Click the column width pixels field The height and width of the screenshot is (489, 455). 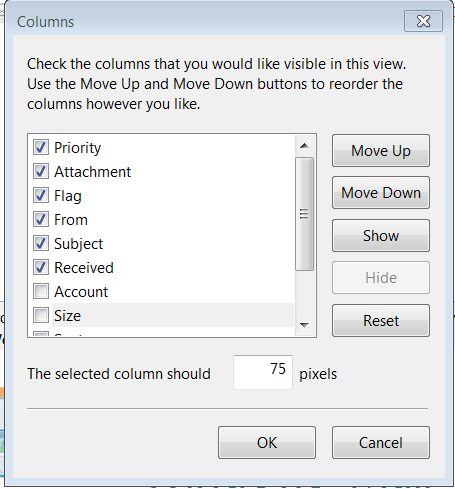[x=263, y=372]
